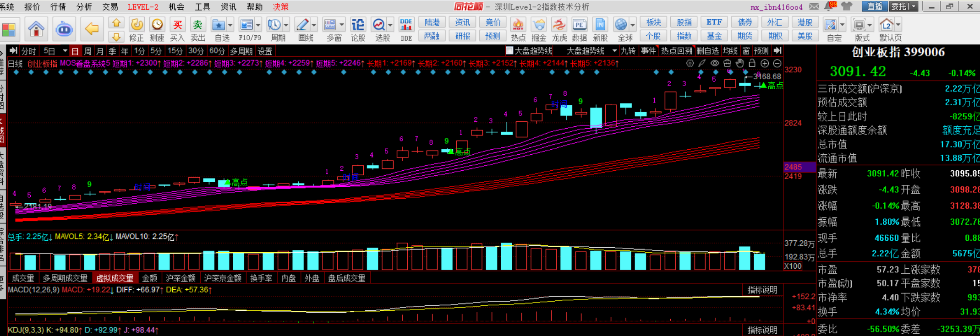Click the mail envelope icon in title bar

814,6
